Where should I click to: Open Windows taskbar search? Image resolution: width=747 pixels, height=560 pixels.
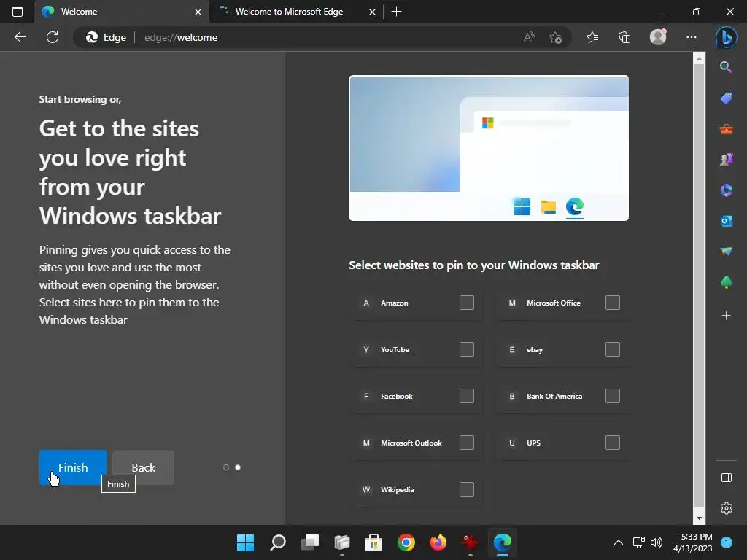point(278,542)
